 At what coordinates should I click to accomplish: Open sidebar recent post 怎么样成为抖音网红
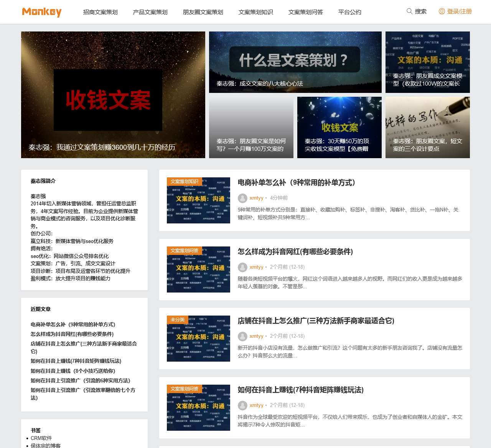coord(72,334)
